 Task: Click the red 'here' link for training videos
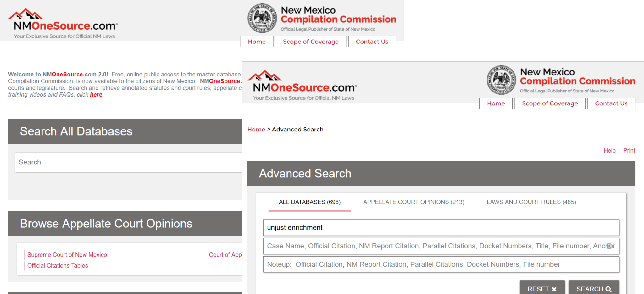tap(96, 94)
